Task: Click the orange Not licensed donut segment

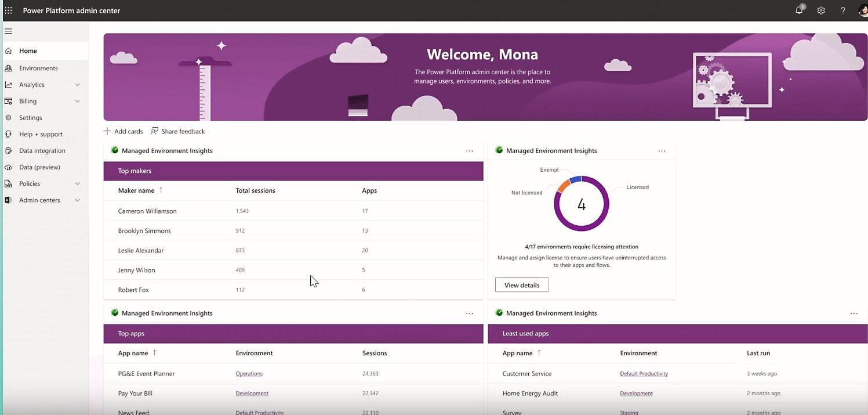Action: coord(563,186)
